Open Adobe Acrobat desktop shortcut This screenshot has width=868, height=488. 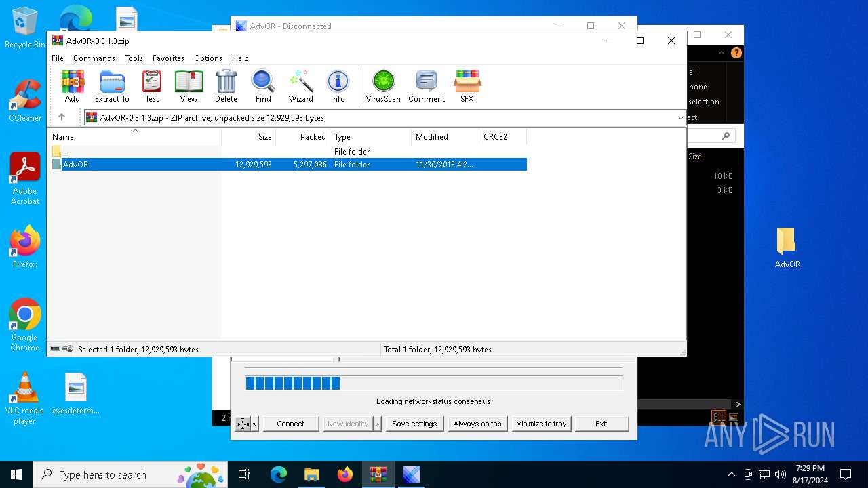coord(24,180)
